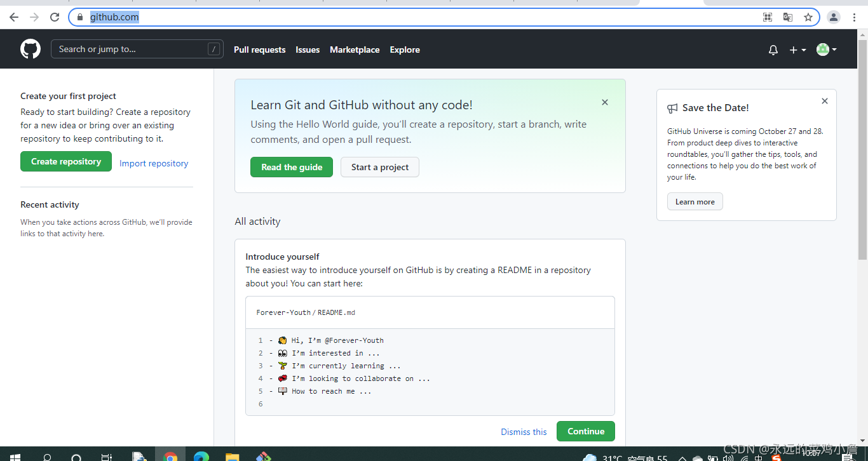Screen dimensions: 868x461
Task: Open Marketplace in the header
Action: coord(355,50)
